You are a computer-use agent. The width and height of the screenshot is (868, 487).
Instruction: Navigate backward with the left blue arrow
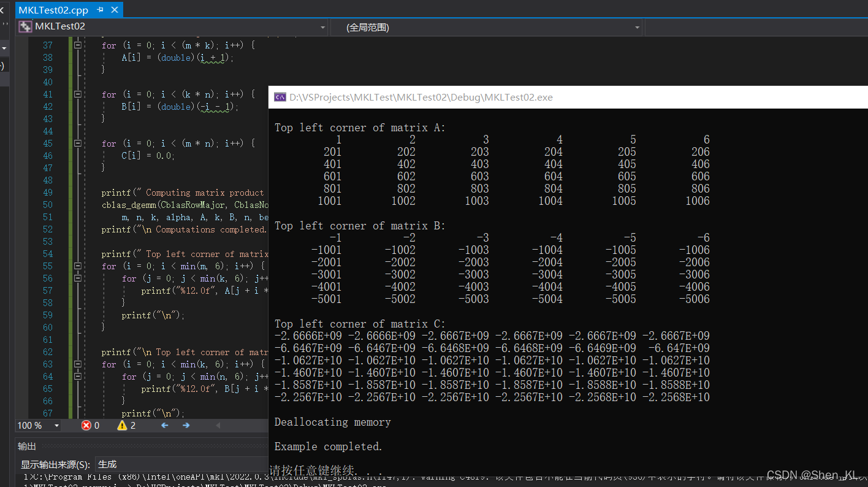coord(164,426)
